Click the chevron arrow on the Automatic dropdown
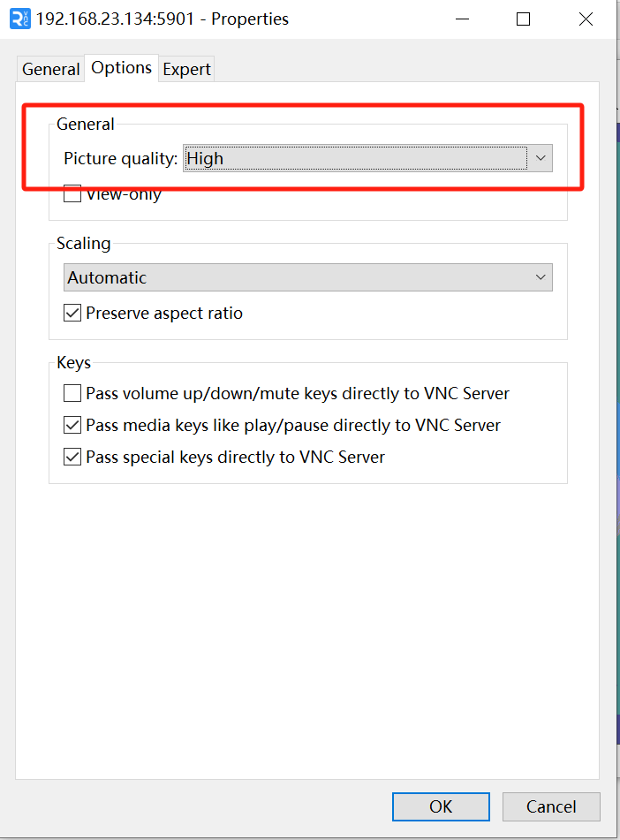 point(541,277)
